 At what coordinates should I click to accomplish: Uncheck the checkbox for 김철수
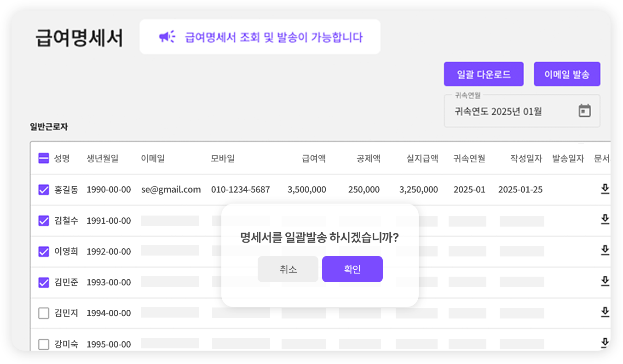[44, 221]
